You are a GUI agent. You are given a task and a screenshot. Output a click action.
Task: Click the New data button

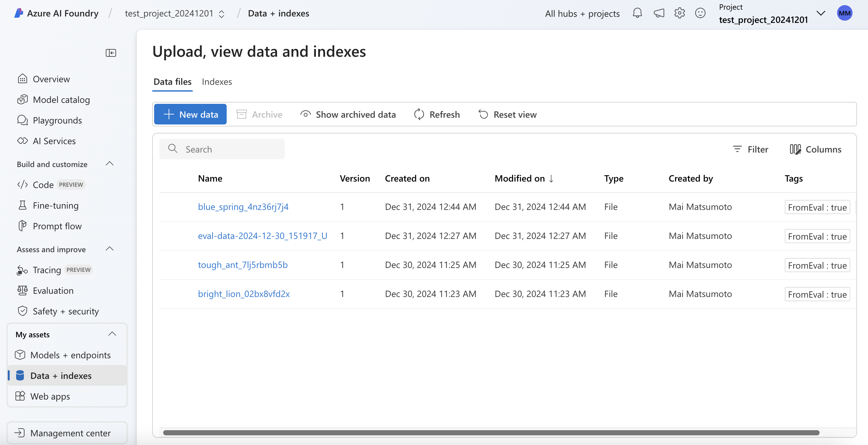[190, 114]
